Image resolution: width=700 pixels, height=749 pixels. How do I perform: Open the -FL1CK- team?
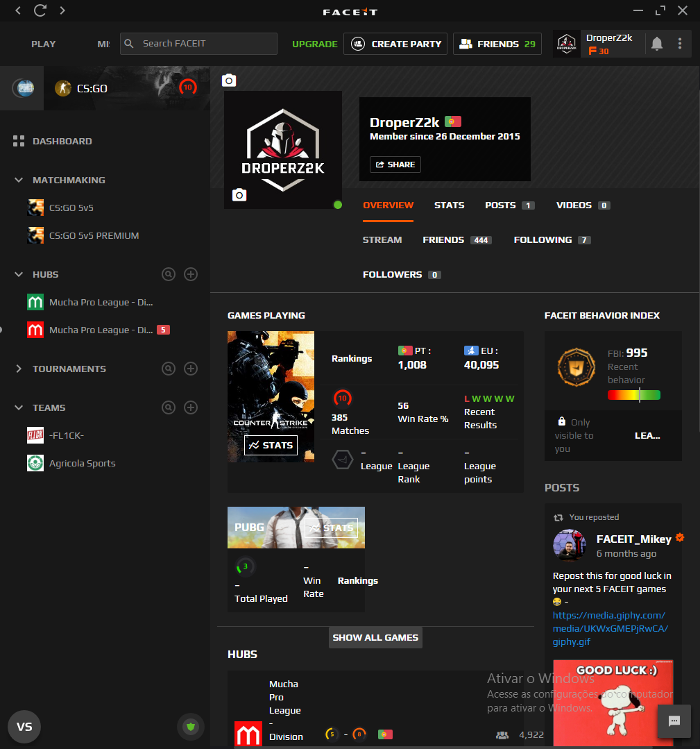pos(56,435)
